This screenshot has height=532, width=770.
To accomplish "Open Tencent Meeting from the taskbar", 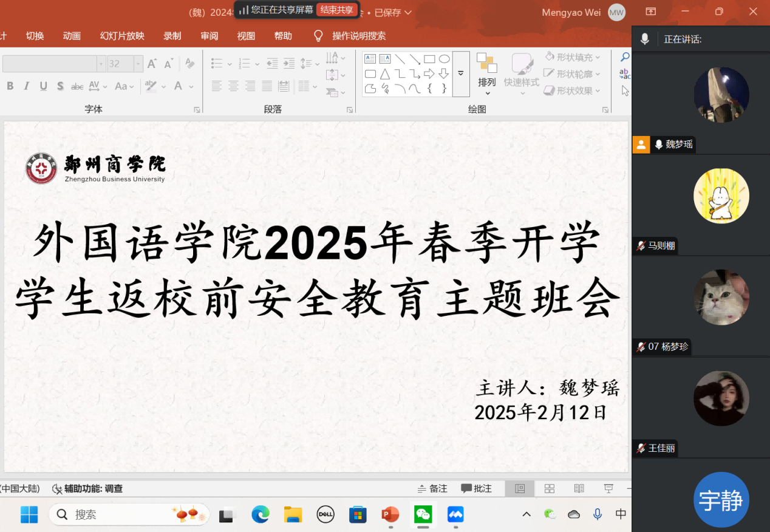I will click(455, 515).
